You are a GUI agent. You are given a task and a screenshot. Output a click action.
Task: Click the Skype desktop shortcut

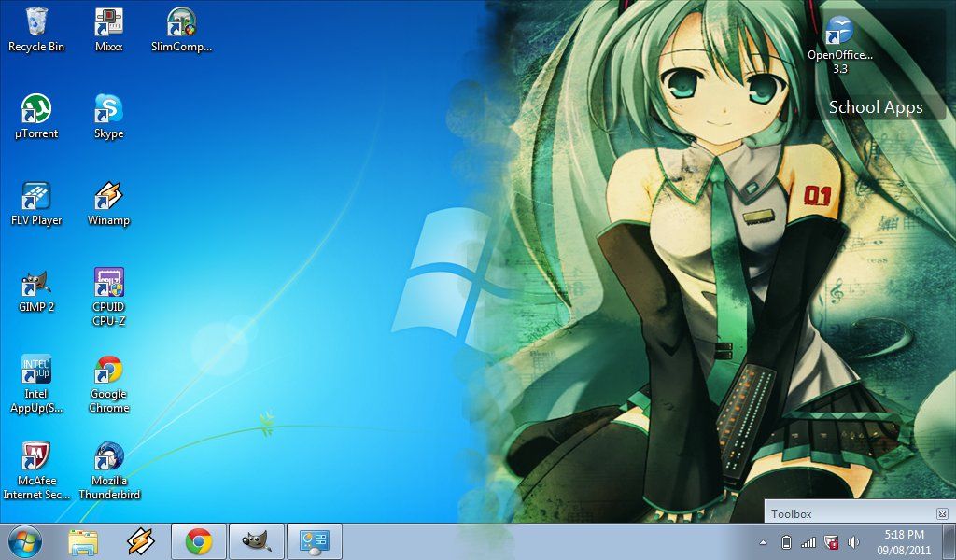(108, 117)
